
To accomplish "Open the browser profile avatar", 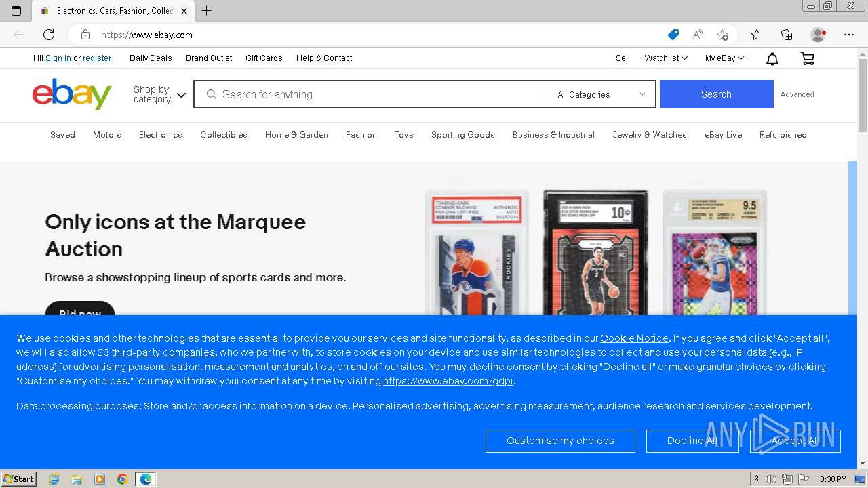I will 818,35.
